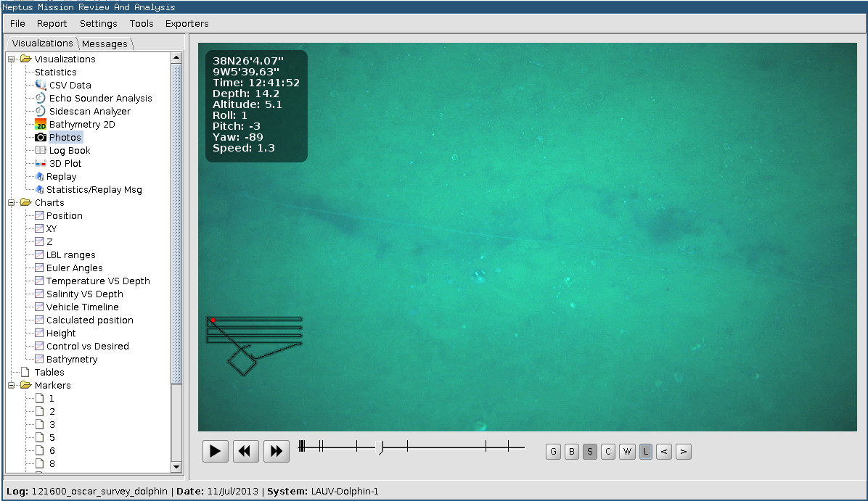Select marker 6 in the tree
The height and width of the screenshot is (501, 868).
click(52, 451)
